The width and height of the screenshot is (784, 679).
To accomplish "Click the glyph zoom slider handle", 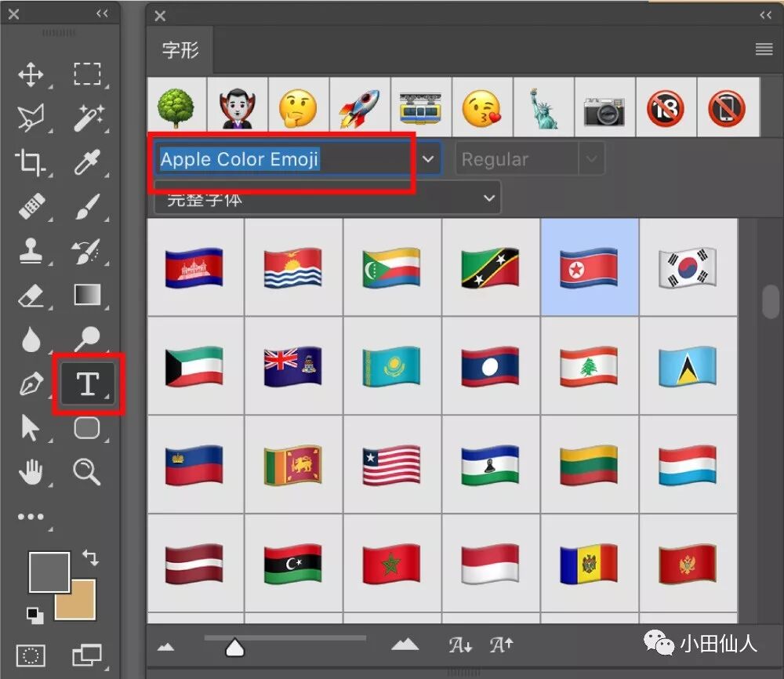I will pyautogui.click(x=235, y=647).
